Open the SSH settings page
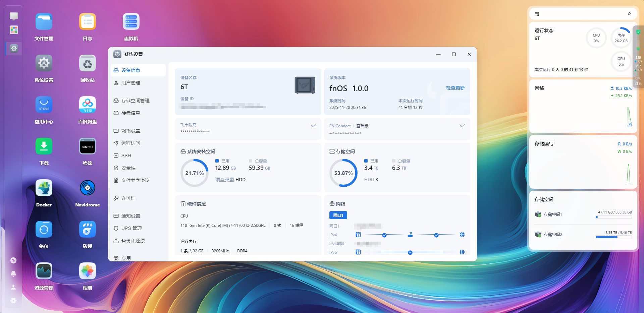The height and width of the screenshot is (313, 644). 138,155
